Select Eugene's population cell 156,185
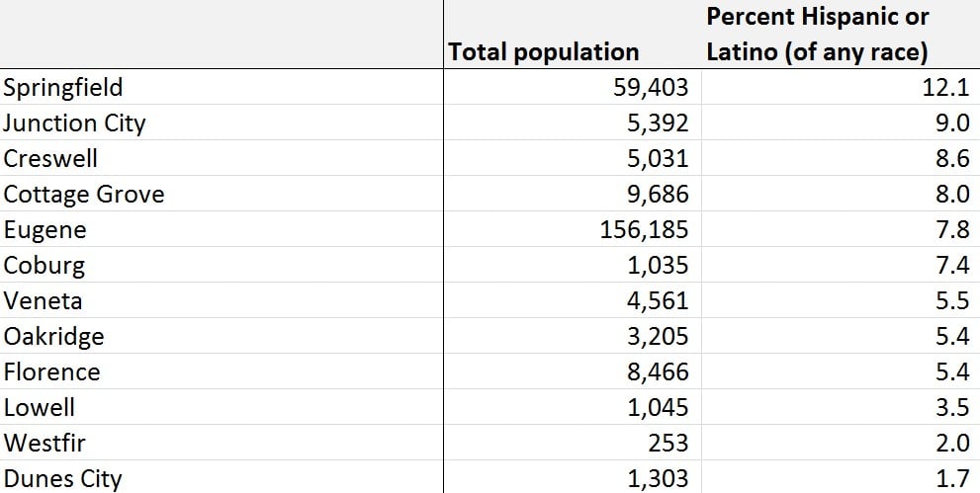Viewport: 980px width, 493px height. [x=572, y=229]
